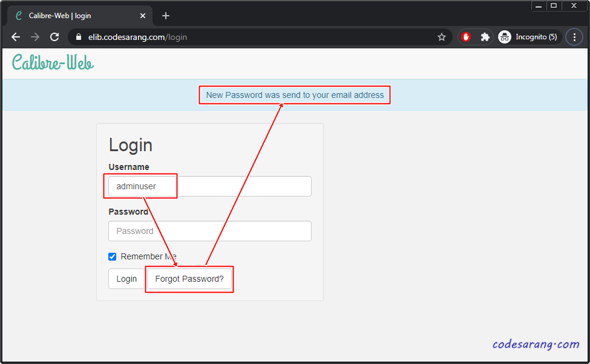The width and height of the screenshot is (590, 364).
Task: Toggle the Remember Me checkbox
Action: pos(112,256)
